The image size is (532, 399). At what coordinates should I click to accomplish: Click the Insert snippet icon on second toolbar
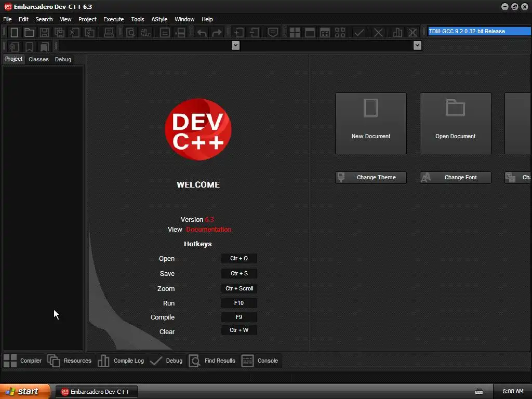(14, 46)
